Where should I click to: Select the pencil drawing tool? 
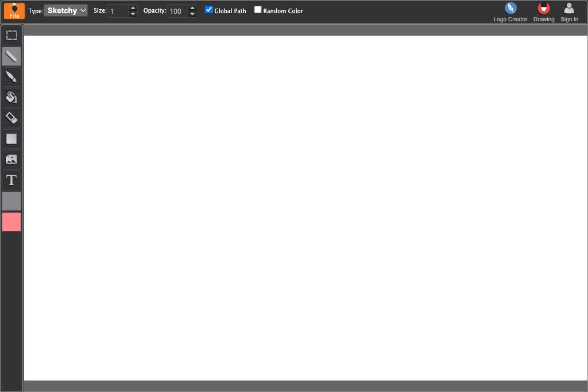[x=11, y=56]
